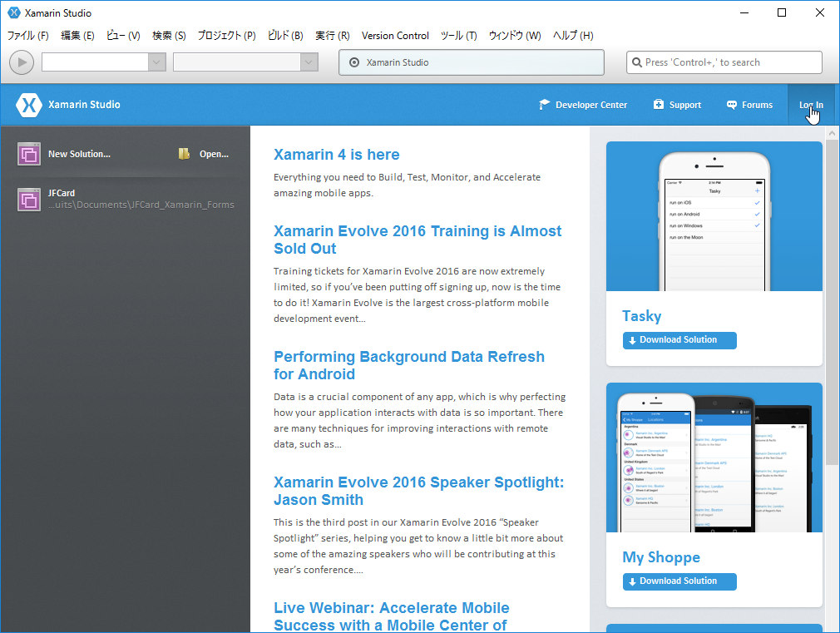Click the My Shoppe phones preview thumbnail
840x633 pixels.
(x=714, y=457)
